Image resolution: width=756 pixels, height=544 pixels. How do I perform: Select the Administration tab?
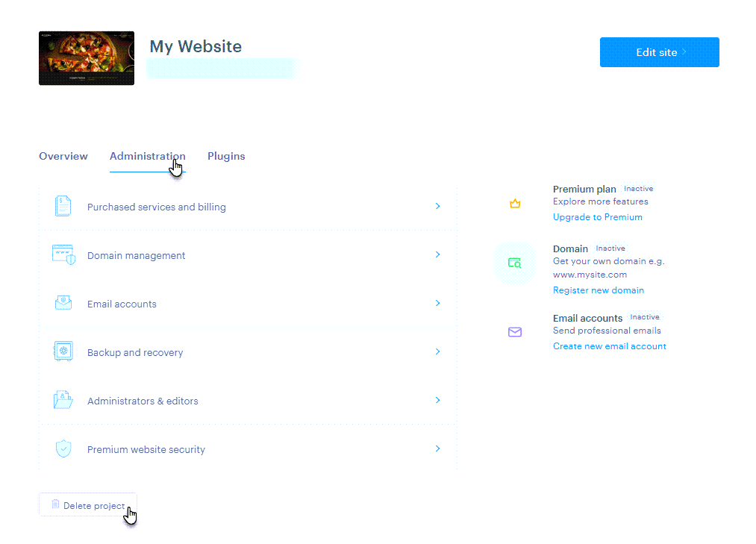click(x=148, y=156)
